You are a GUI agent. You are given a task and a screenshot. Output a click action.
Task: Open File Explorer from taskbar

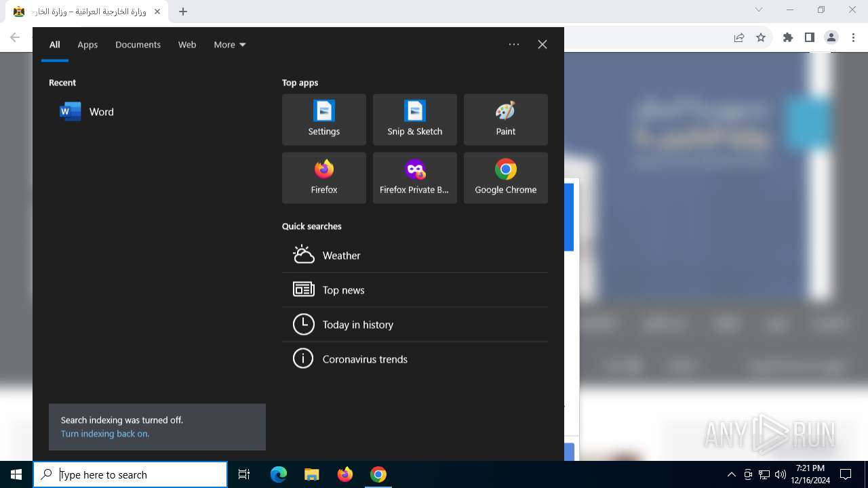[311, 474]
